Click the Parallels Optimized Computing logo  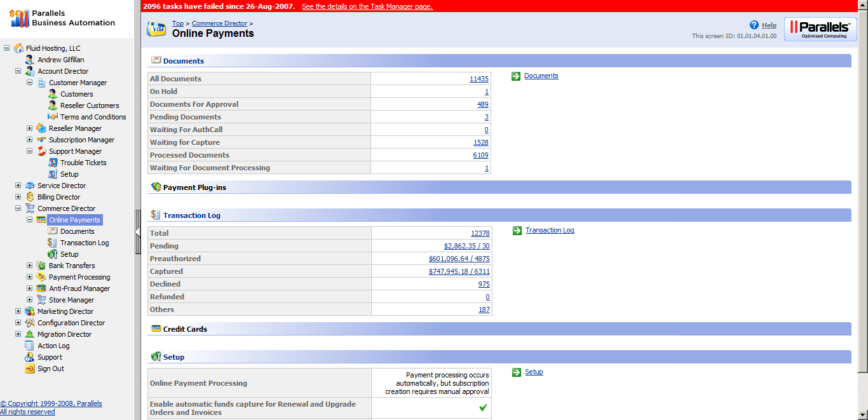click(820, 29)
